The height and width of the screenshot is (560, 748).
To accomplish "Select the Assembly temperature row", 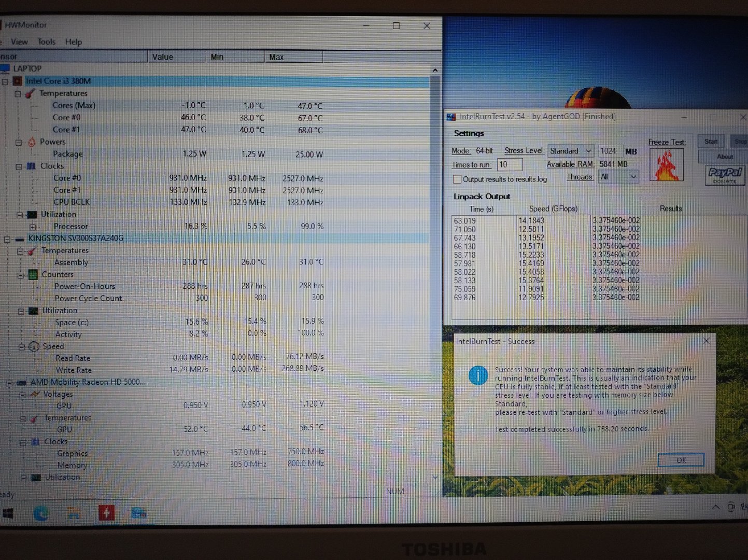I will click(215, 262).
